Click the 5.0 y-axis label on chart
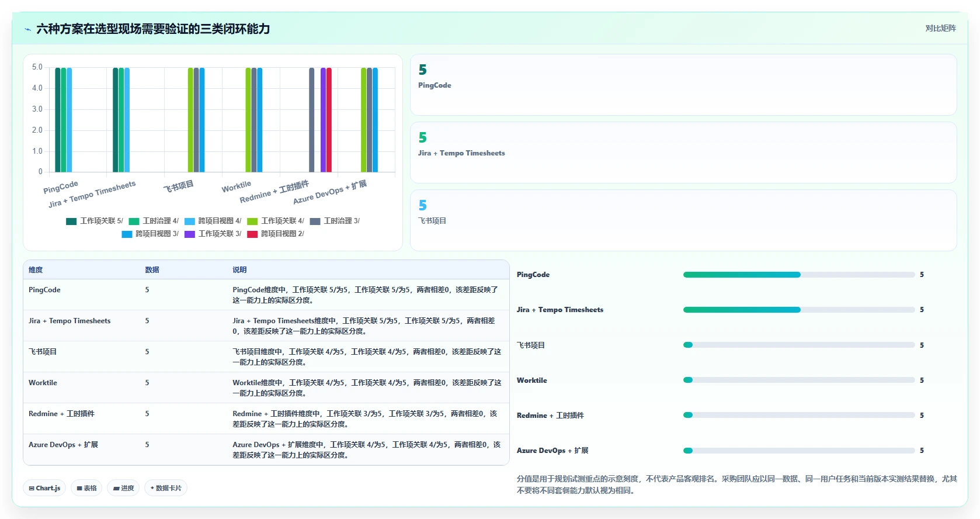The height and width of the screenshot is (519, 980). pyautogui.click(x=37, y=67)
